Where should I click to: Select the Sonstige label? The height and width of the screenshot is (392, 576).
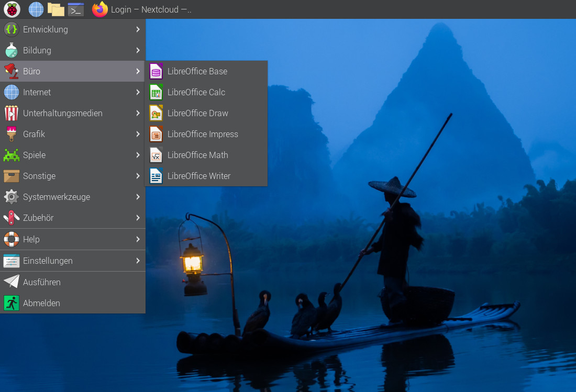pos(39,176)
